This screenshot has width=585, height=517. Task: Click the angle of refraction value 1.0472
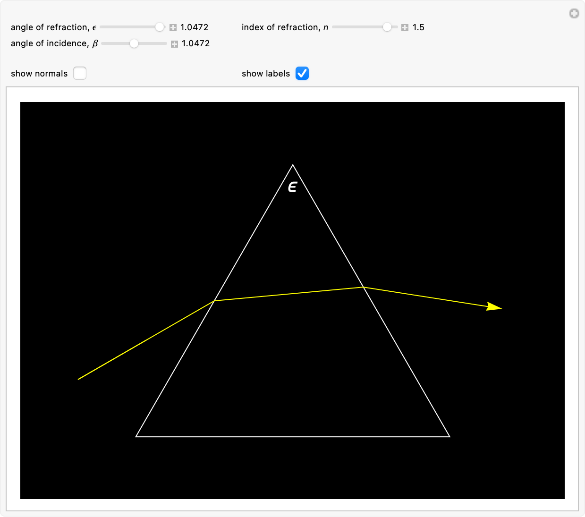click(194, 27)
